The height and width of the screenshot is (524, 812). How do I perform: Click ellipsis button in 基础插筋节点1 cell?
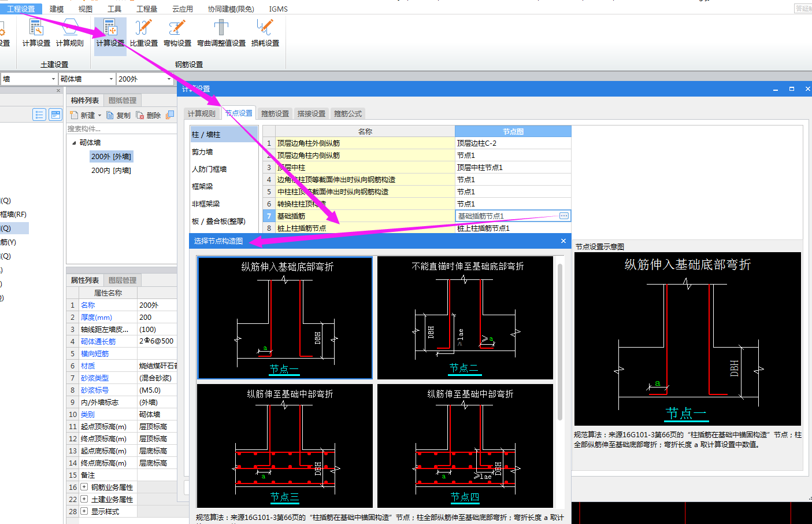click(x=564, y=216)
